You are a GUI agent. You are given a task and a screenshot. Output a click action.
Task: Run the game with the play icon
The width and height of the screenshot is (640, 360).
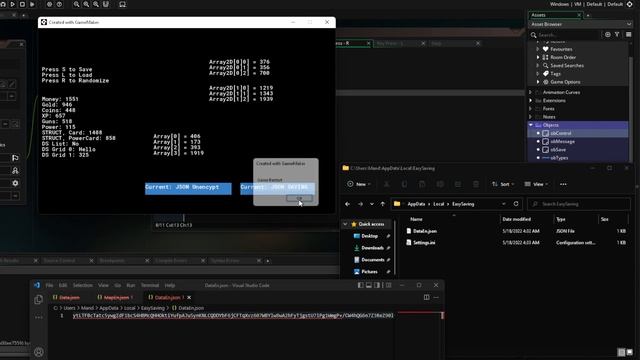point(12,4)
